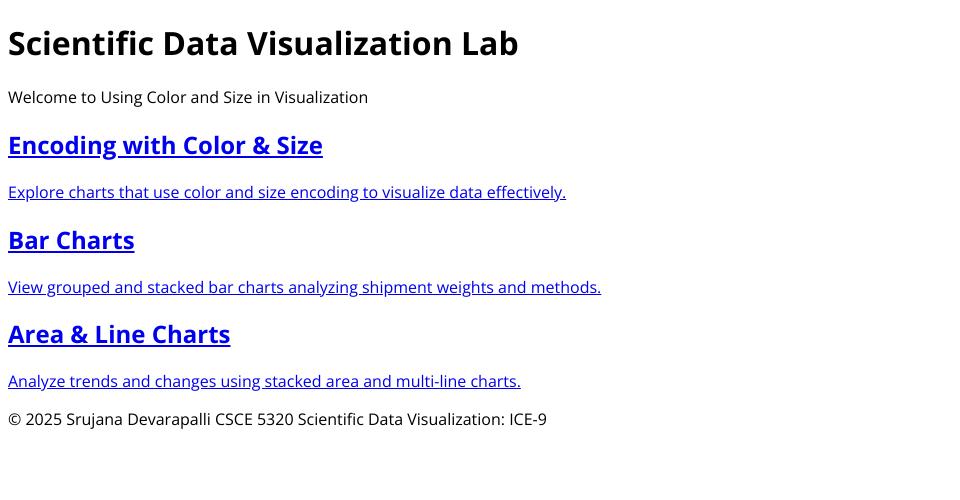Click the "Scientific Data Visualization Lab" page title
This screenshot has width=960, height=500.
pyautogui.click(x=263, y=45)
